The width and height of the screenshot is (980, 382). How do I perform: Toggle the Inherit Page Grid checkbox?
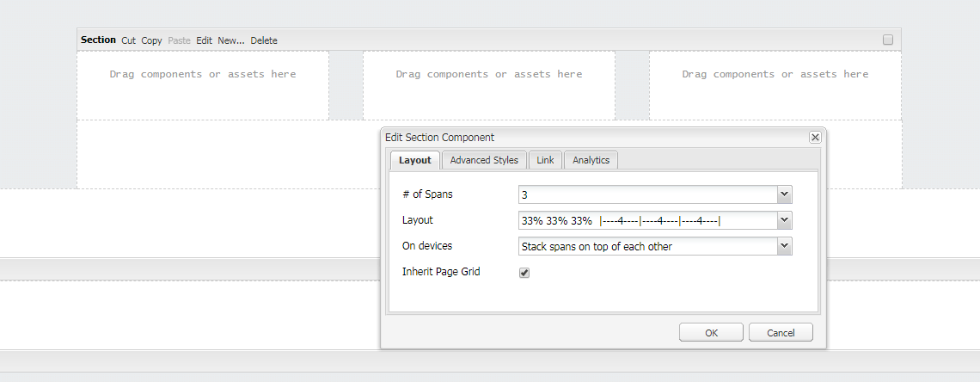[x=524, y=273]
